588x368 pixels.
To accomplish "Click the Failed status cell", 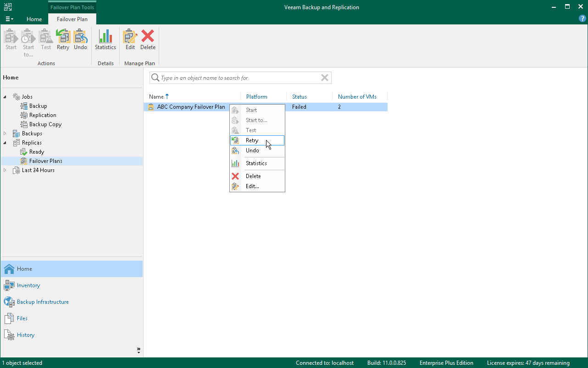I will point(299,107).
